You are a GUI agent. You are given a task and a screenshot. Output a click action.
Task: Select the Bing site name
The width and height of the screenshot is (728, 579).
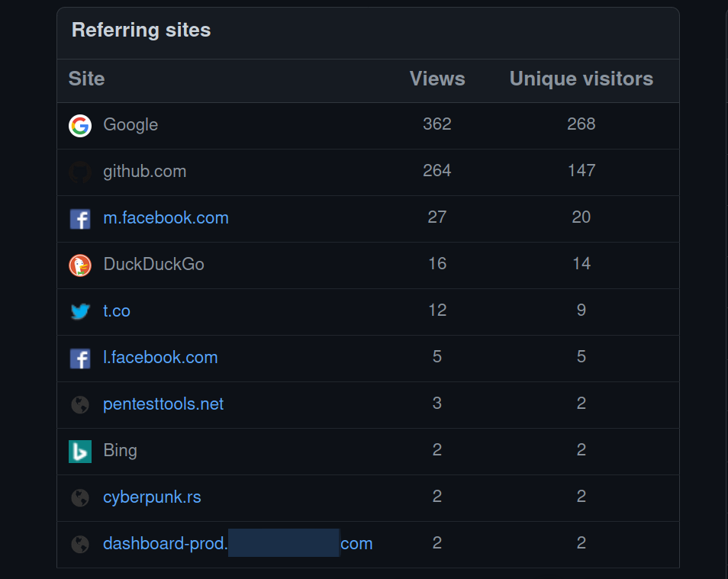[x=120, y=450]
